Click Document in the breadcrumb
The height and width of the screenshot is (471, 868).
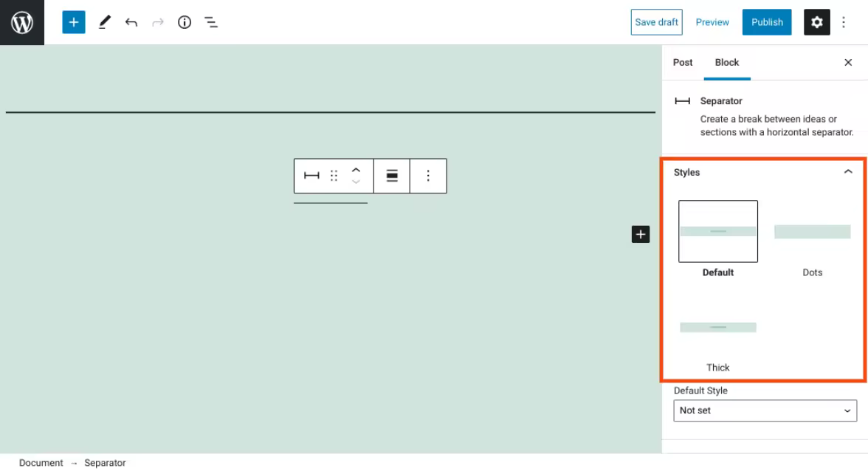(x=41, y=463)
